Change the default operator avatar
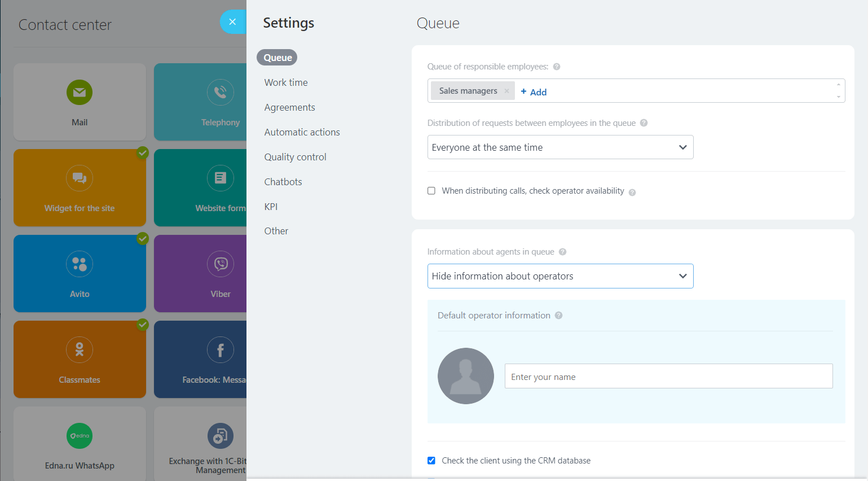 pyautogui.click(x=466, y=376)
